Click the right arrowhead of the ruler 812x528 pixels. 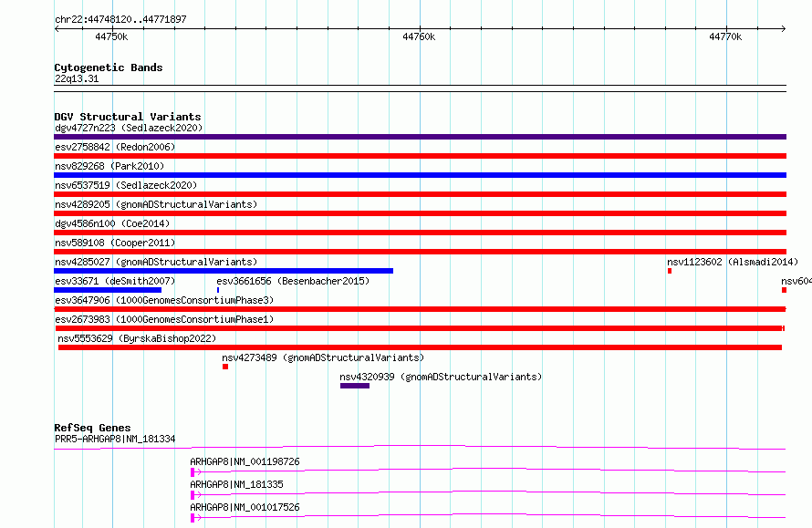pos(784,29)
